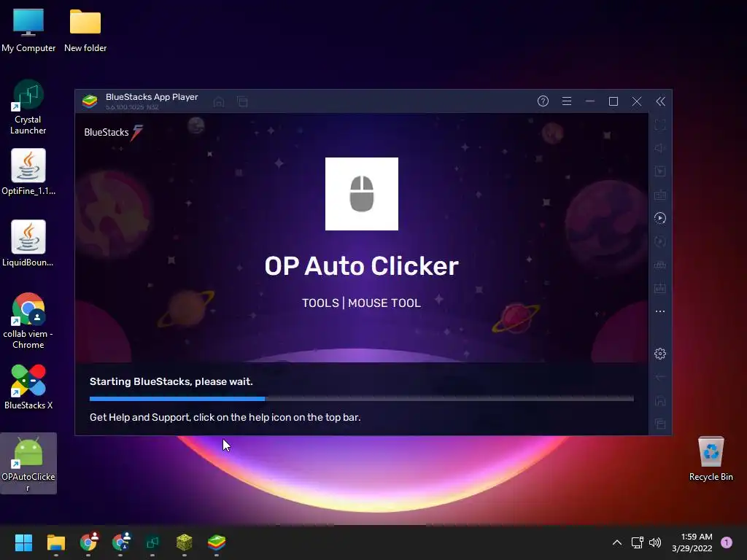The height and width of the screenshot is (560, 747).
Task: Collapse the BlueStacks side toolbar
Action: (x=660, y=101)
